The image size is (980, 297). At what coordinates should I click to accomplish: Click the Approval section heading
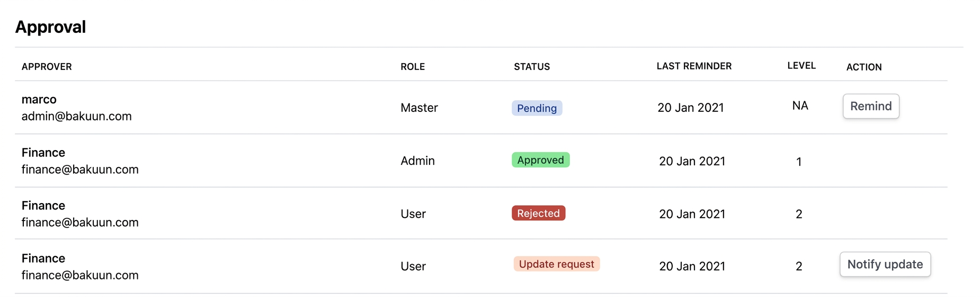[50, 27]
